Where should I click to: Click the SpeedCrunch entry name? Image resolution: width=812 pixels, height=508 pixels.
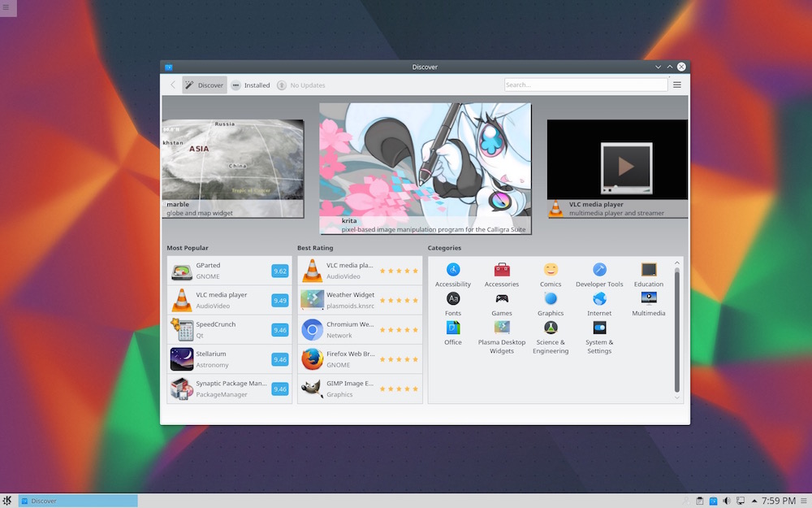[x=215, y=324]
